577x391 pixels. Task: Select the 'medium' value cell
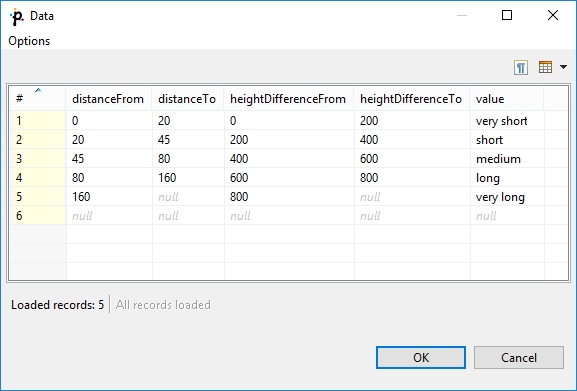pyautogui.click(x=507, y=159)
